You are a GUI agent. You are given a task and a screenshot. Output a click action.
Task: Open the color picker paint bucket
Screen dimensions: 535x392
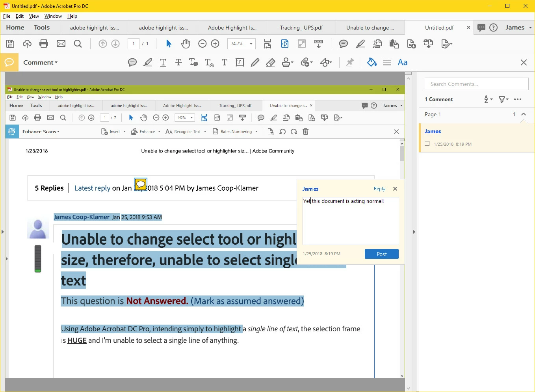click(x=372, y=62)
